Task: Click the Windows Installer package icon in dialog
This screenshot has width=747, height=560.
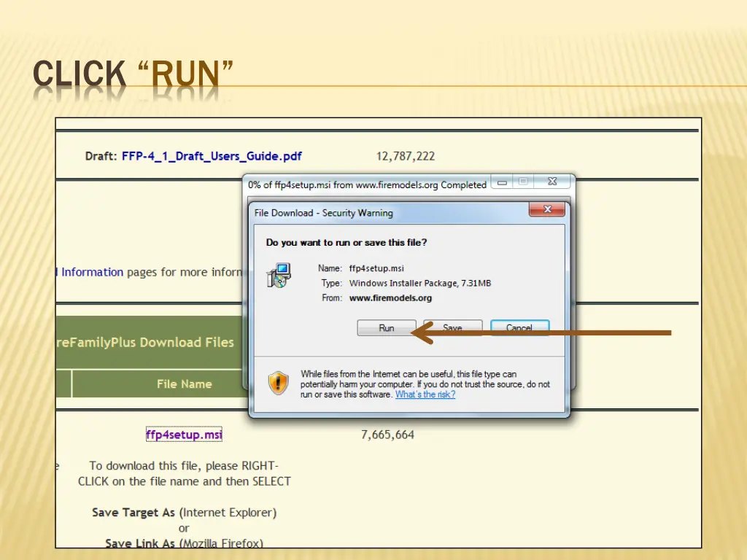Action: 277,275
